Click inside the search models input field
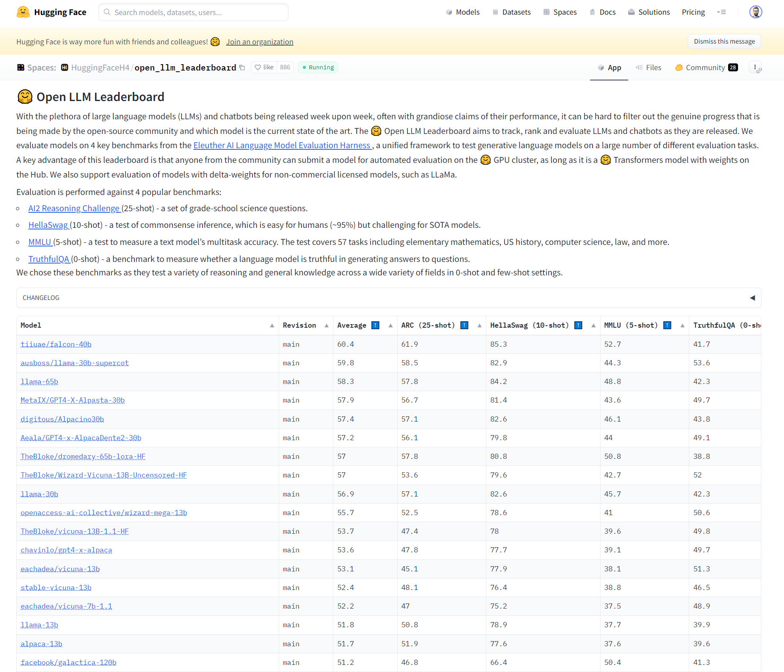Viewport: 784px width, 672px height. click(x=193, y=12)
